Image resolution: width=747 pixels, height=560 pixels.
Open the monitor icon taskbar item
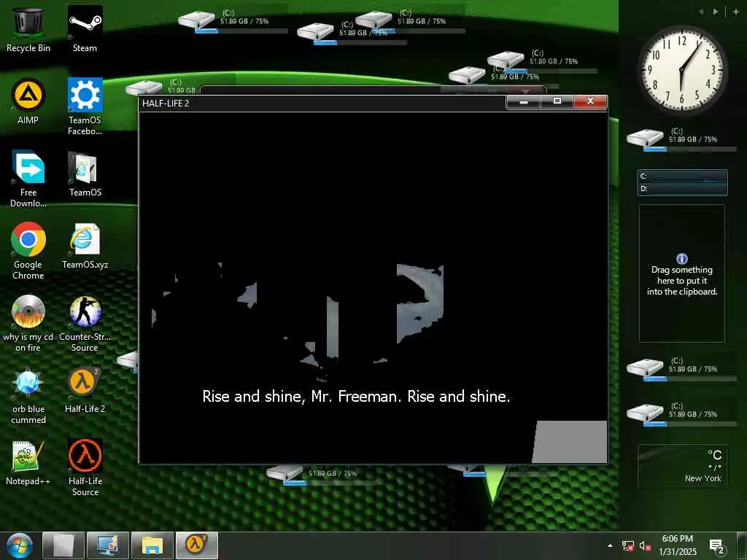click(108, 545)
